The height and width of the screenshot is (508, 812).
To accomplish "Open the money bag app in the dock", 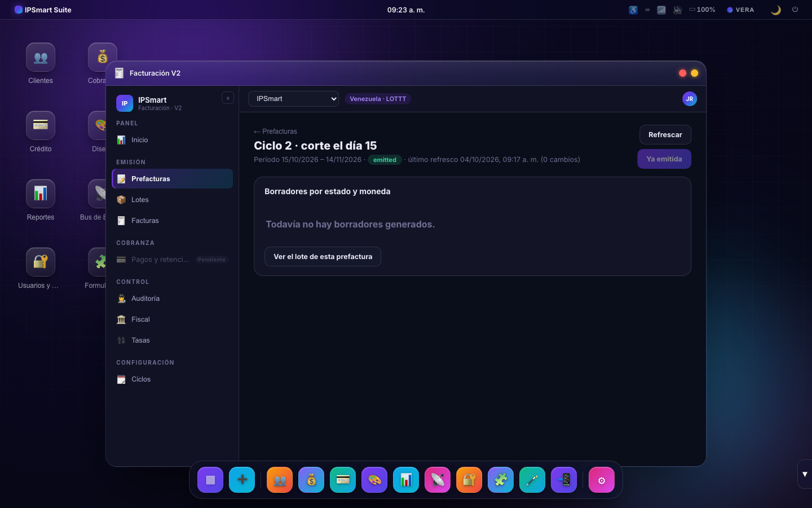I will 311,480.
